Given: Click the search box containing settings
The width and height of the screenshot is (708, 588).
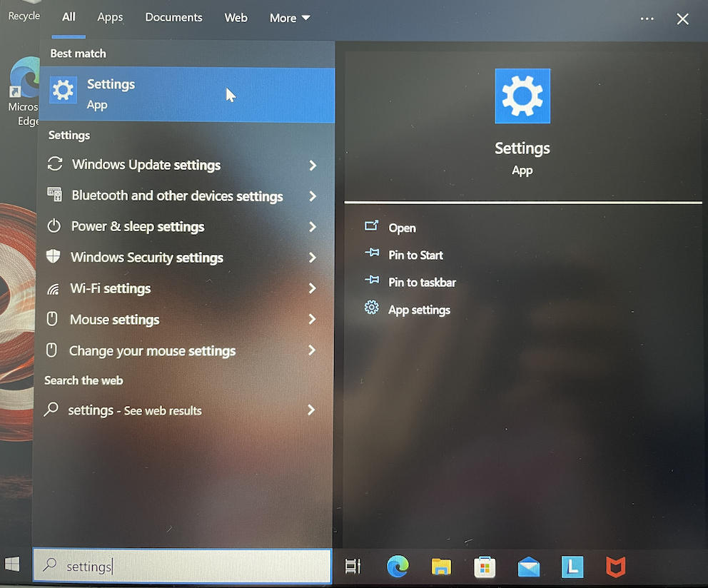Looking at the screenshot, I should coord(183,565).
